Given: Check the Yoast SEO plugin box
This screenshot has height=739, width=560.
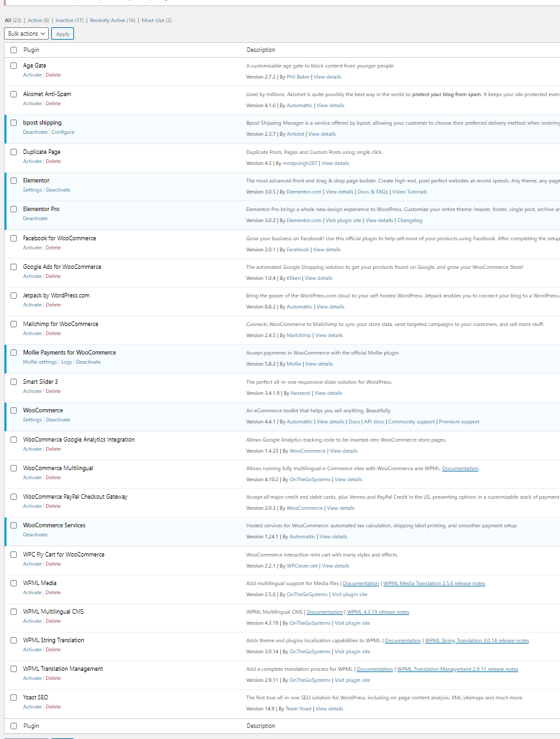Looking at the screenshot, I should click(14, 697).
